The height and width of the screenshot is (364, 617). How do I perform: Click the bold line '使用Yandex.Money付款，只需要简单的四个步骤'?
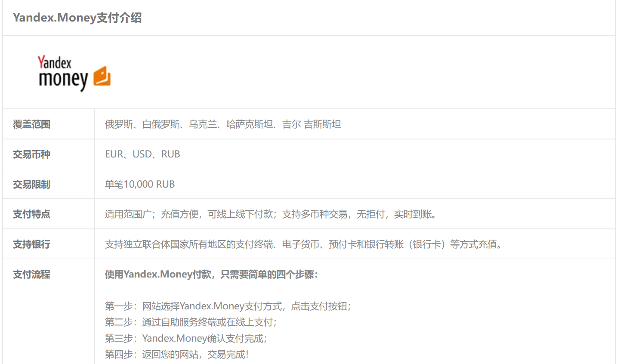pos(211,274)
